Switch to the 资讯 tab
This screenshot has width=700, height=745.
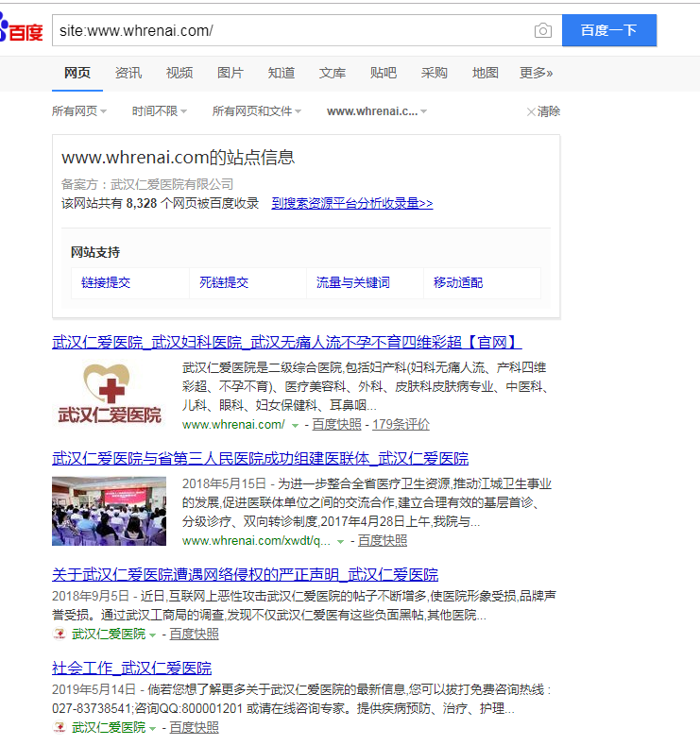[x=128, y=73]
